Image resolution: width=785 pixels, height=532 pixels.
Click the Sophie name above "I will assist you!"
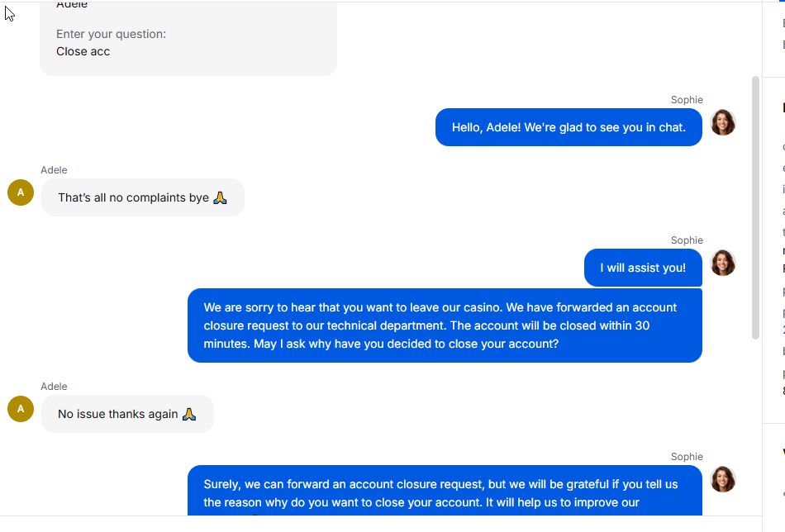pos(687,240)
